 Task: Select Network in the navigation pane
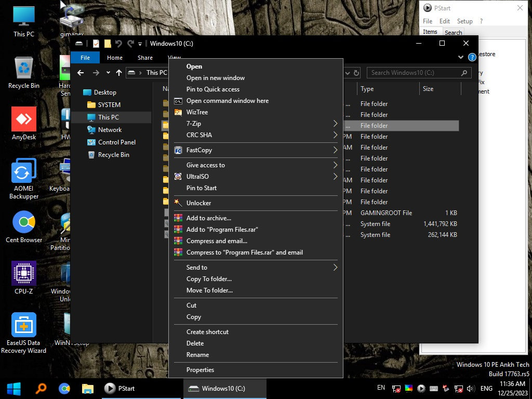click(110, 130)
